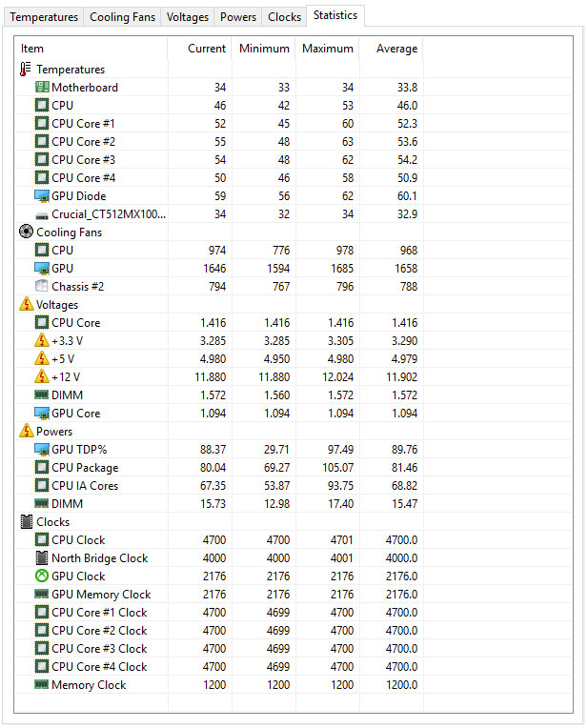
Task: Select the GPU TDP% row label
Action: [x=79, y=450]
